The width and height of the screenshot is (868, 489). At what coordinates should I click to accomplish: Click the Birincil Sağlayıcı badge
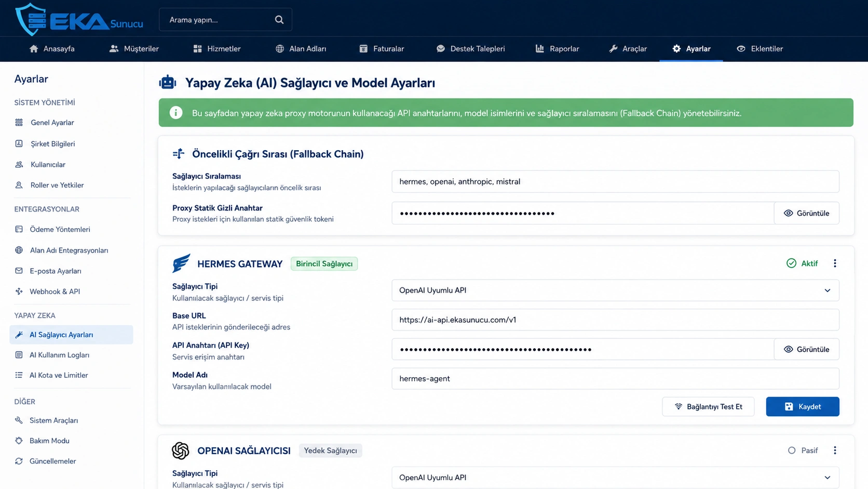324,264
